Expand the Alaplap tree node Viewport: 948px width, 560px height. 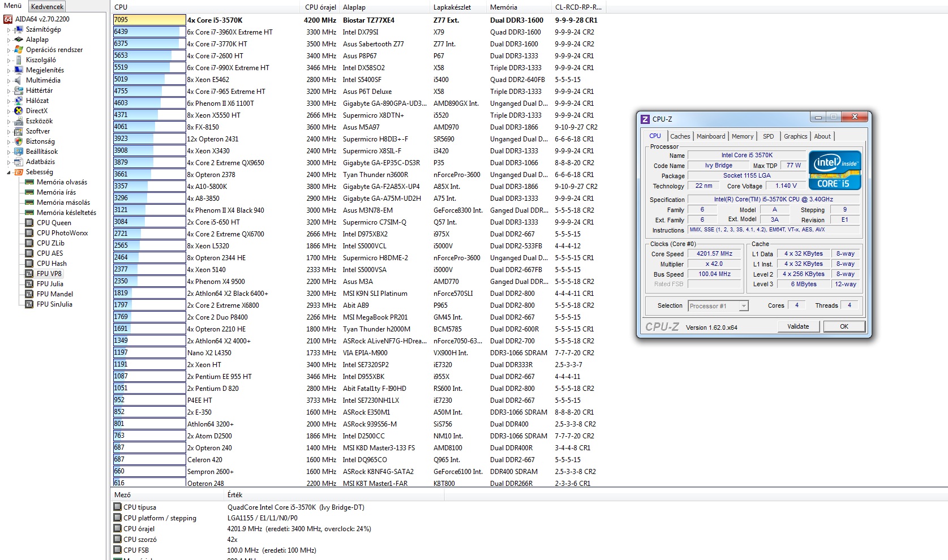pos(8,40)
